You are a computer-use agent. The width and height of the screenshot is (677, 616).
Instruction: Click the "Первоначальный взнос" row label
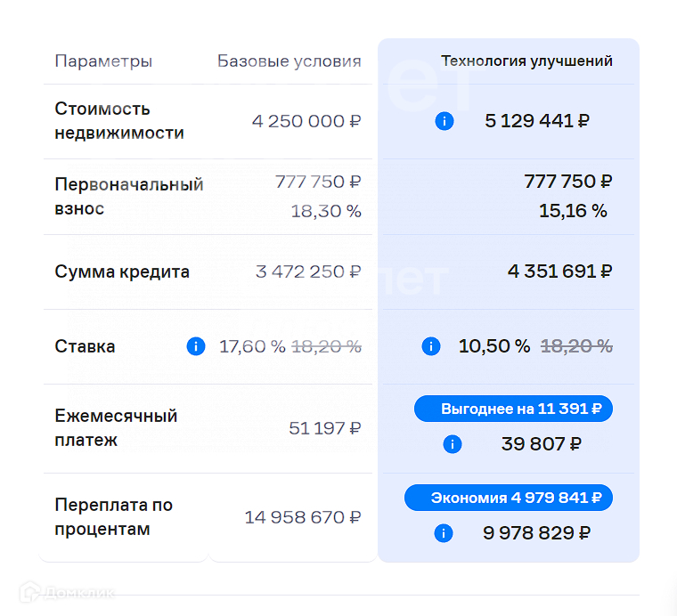(129, 197)
